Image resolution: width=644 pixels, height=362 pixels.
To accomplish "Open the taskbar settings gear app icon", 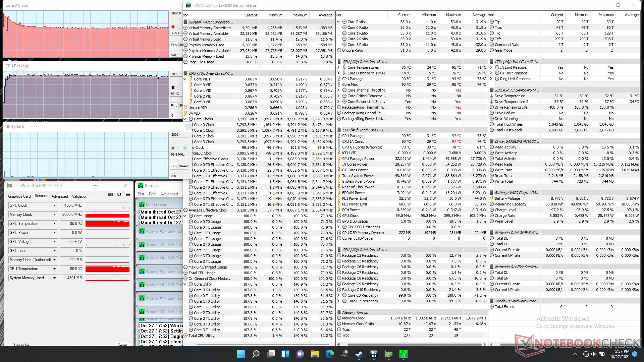I will (x=344, y=354).
